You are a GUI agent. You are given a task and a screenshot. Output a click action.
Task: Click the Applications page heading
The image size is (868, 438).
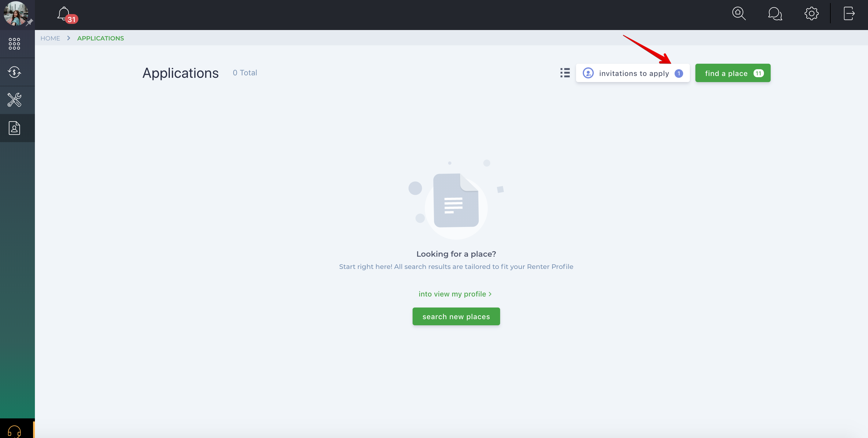pyautogui.click(x=180, y=73)
